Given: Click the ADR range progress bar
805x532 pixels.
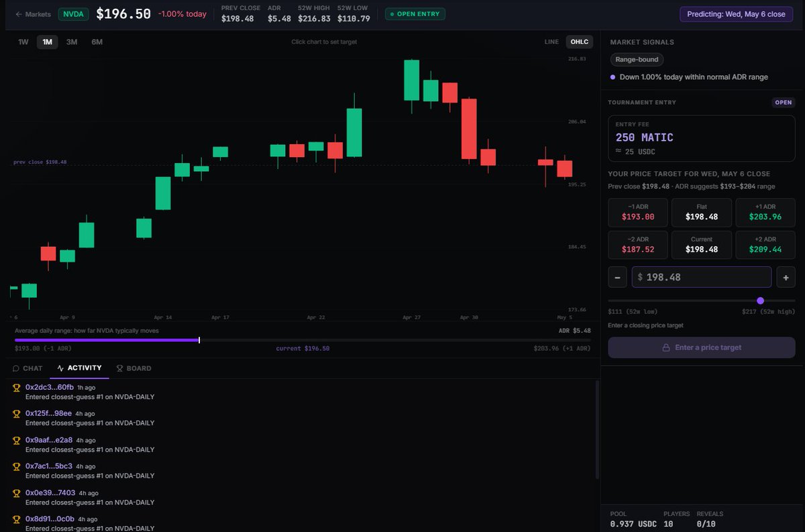Looking at the screenshot, I should pyautogui.click(x=303, y=340).
